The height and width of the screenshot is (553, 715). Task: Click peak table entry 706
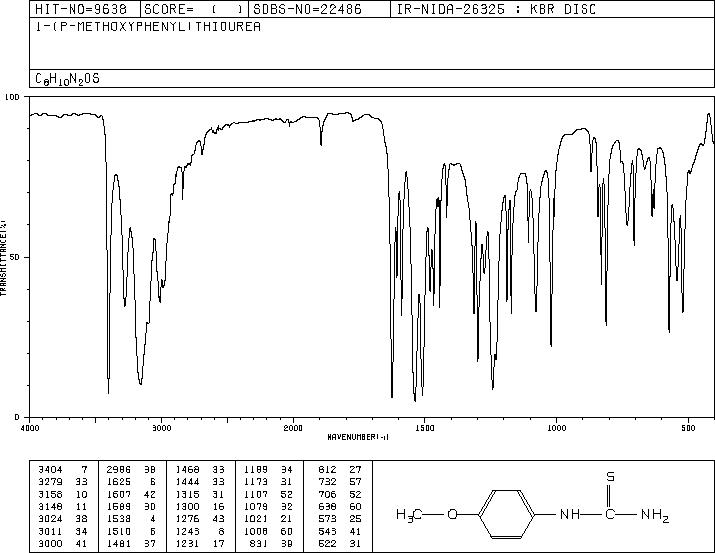[327, 494]
